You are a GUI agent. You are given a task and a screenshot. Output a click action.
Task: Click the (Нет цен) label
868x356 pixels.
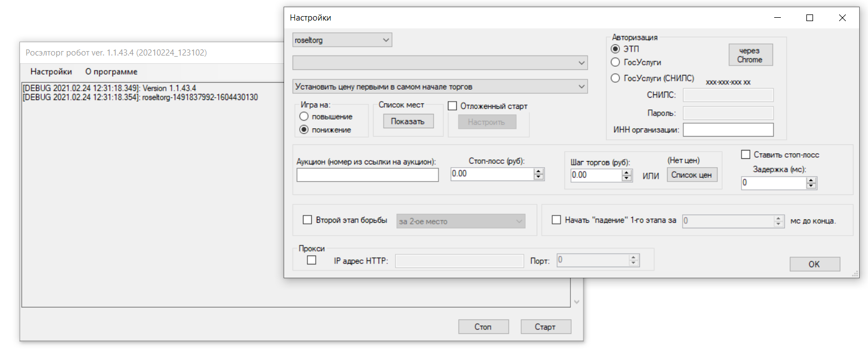tap(684, 161)
